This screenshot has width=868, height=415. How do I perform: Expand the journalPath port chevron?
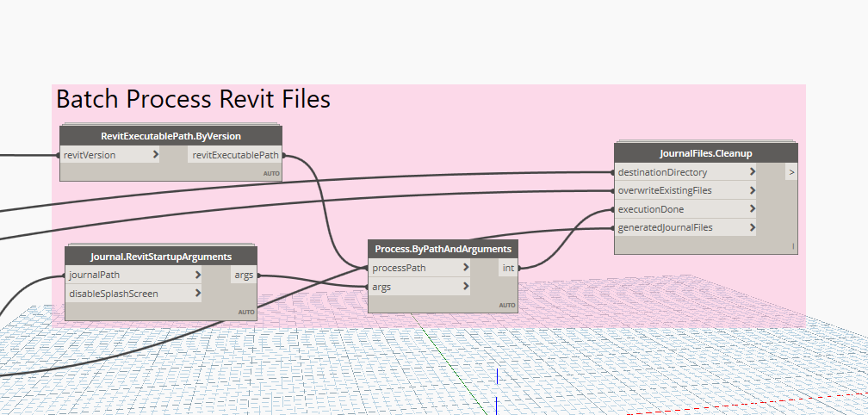(198, 275)
